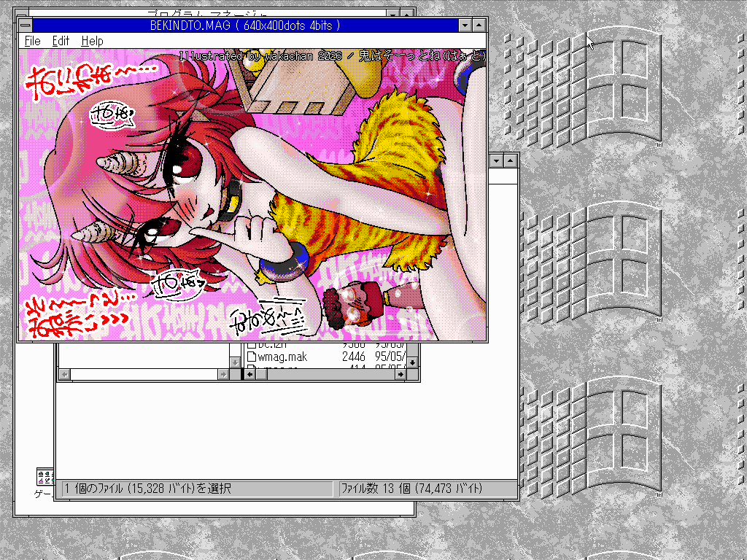Click the left pane's vertical scroll-down arrow
747x560 pixels.
coord(235,362)
